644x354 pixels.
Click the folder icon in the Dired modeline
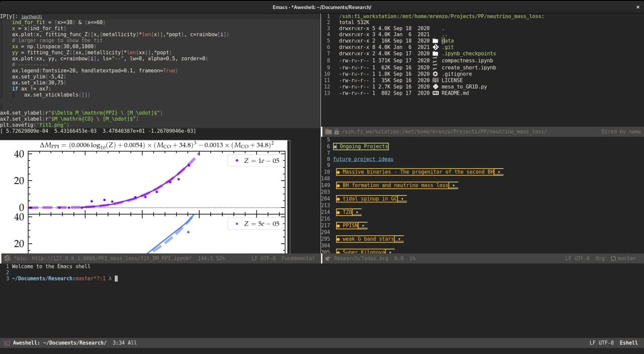pyautogui.click(x=329, y=132)
